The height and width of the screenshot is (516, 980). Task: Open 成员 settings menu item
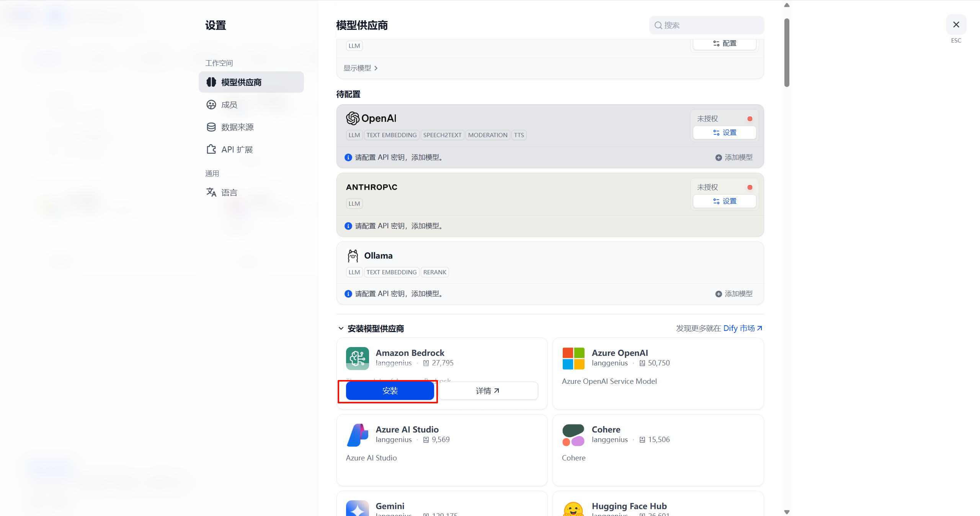coord(229,105)
